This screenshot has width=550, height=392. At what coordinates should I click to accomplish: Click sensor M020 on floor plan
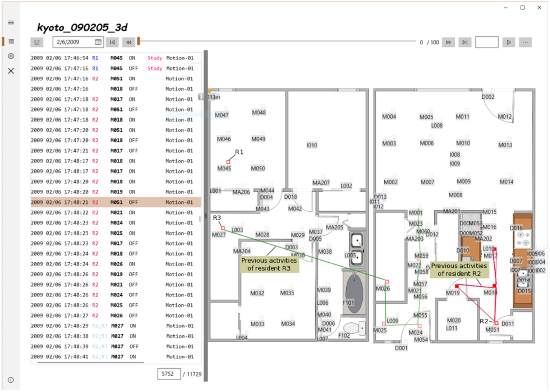454,320
